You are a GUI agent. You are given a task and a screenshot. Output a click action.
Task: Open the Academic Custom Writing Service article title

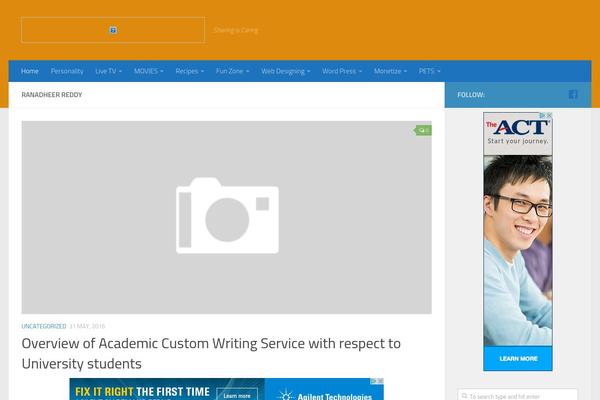click(211, 353)
